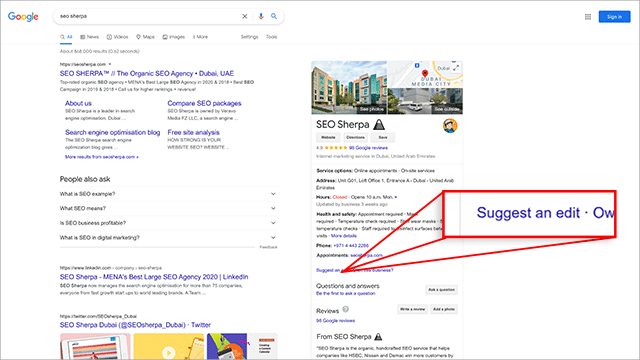Start voice search with microphone icon
Image resolution: width=640 pixels, height=360 pixels.
pyautogui.click(x=261, y=16)
